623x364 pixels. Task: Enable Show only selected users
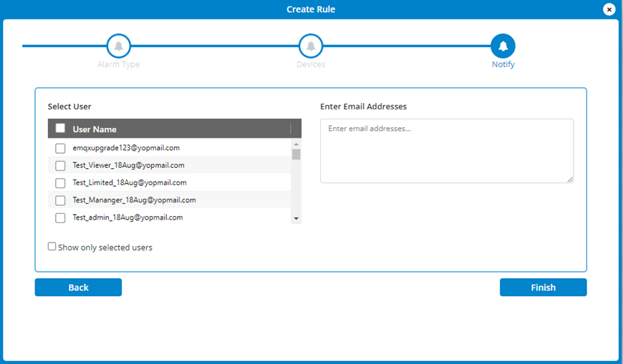pyautogui.click(x=52, y=247)
